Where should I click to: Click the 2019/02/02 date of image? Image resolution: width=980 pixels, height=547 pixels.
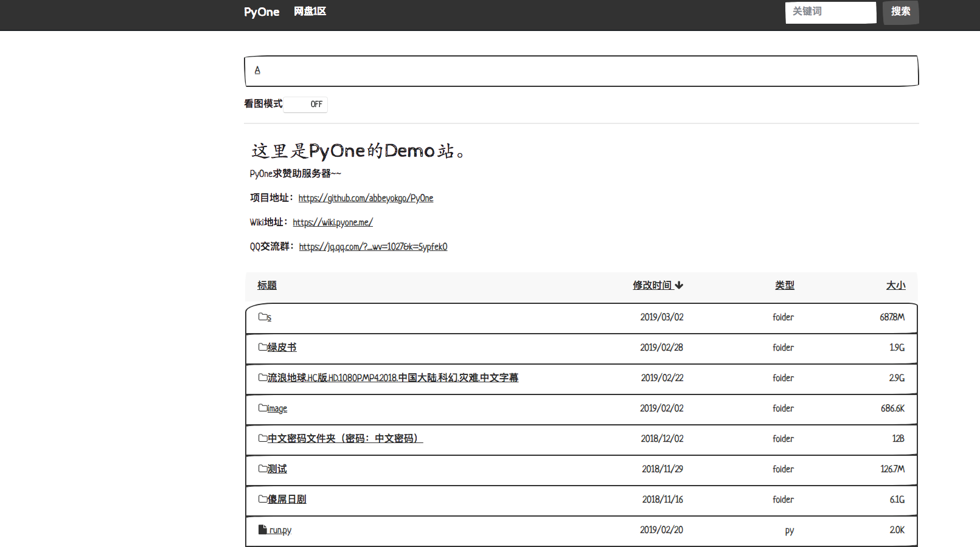(x=662, y=408)
